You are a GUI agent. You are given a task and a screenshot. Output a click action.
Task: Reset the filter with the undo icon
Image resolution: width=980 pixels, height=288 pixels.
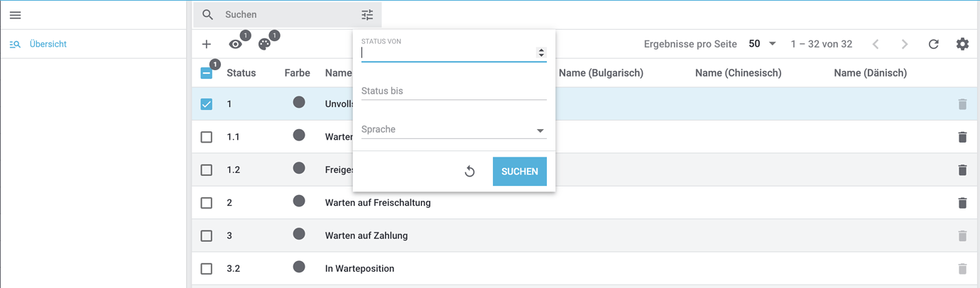pos(469,172)
